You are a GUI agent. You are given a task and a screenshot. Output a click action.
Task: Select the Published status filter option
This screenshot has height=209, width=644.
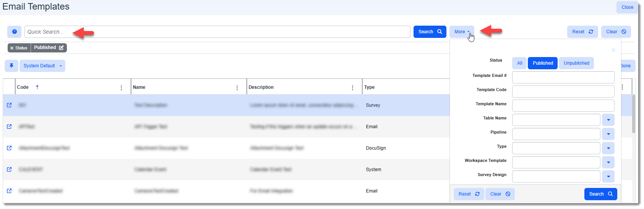(x=543, y=63)
